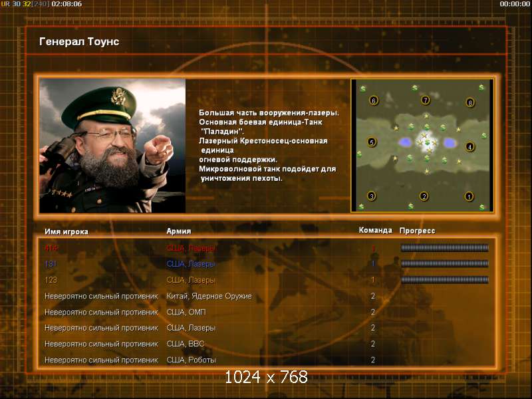Click the 'Генерал Тоунс' title
Image resolution: width=532 pixels, height=399 pixels.
click(x=79, y=41)
